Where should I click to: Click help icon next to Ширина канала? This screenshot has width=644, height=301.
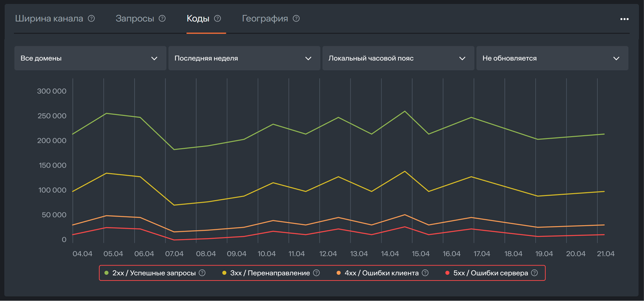tap(91, 19)
